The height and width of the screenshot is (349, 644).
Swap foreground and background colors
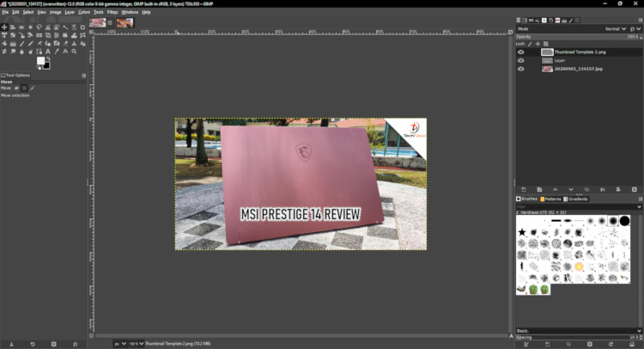pos(48,59)
